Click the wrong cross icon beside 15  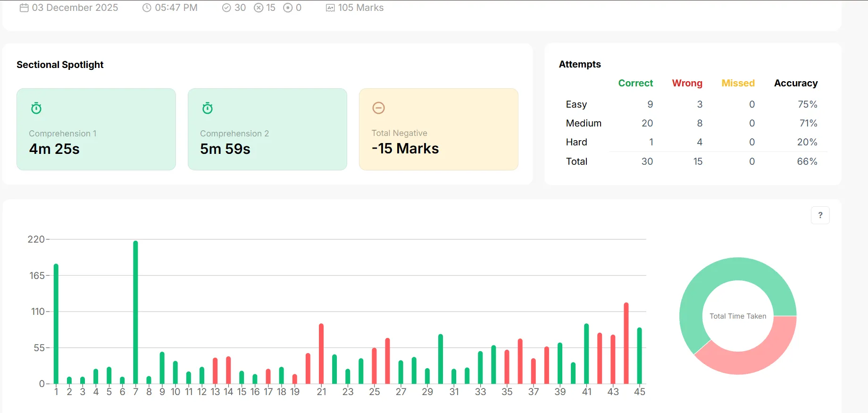(259, 8)
